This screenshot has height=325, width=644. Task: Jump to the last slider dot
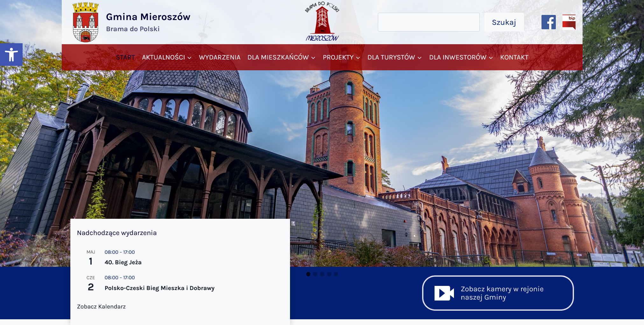pyautogui.click(x=336, y=274)
